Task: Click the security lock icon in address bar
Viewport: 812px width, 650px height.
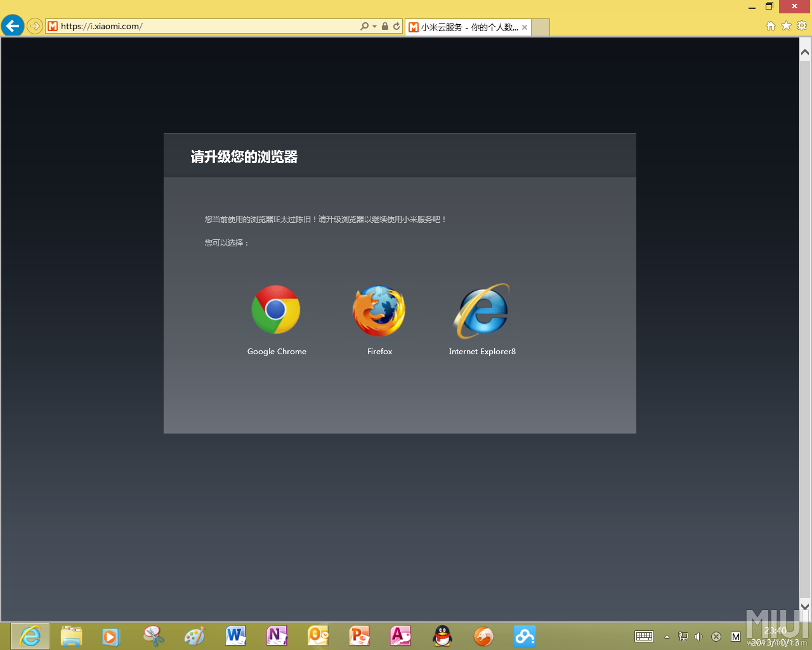Action: pos(384,26)
